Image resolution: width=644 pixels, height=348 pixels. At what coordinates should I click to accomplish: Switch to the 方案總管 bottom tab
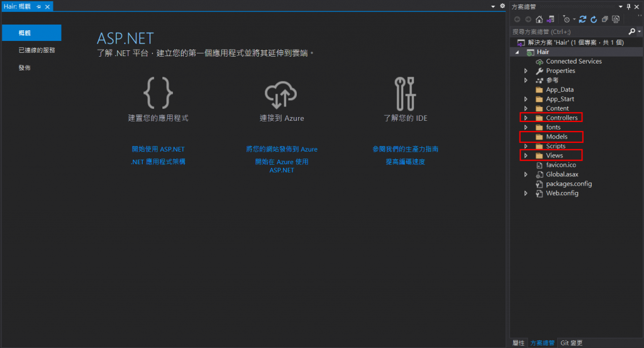click(542, 343)
